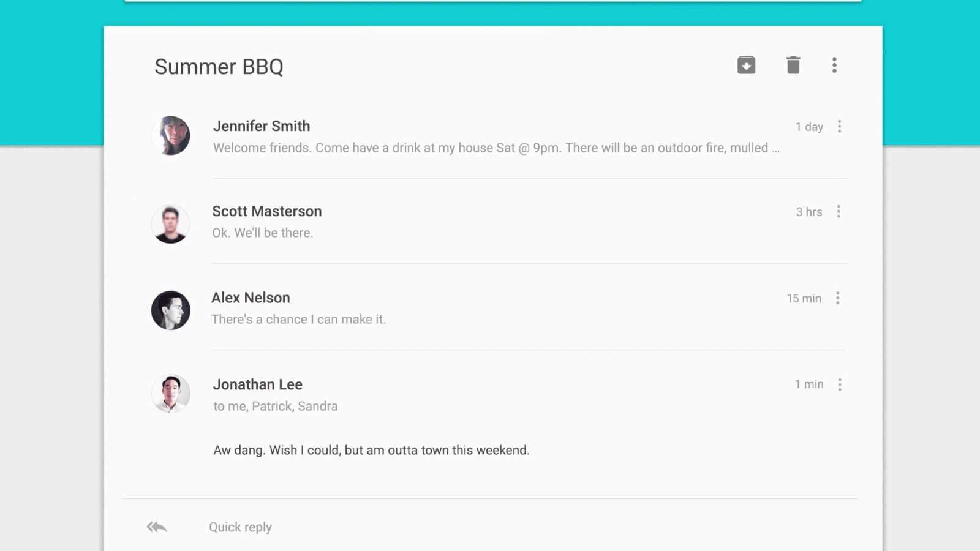Click the '1 day' timestamp
This screenshot has width=980, height=551.
point(809,127)
